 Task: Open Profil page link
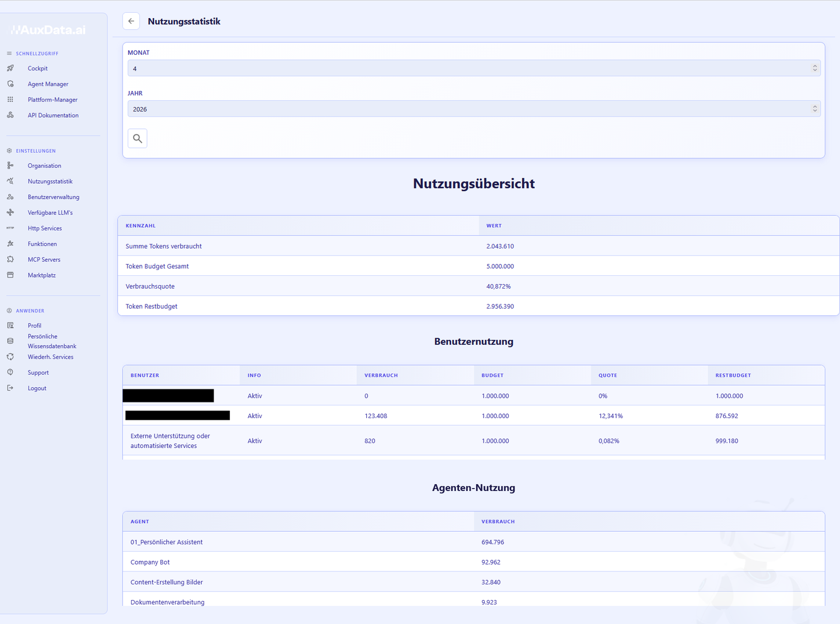coord(34,325)
